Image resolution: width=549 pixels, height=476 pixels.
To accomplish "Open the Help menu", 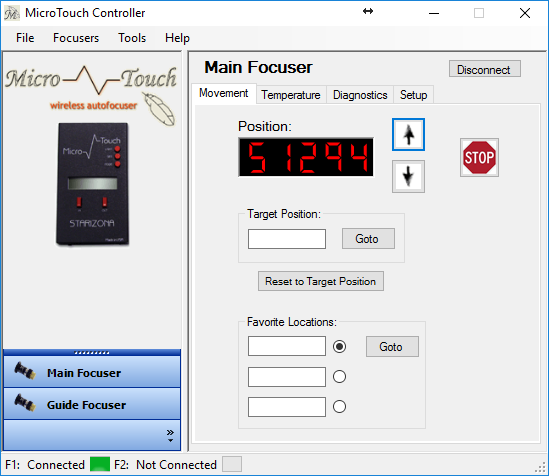I will click(178, 38).
